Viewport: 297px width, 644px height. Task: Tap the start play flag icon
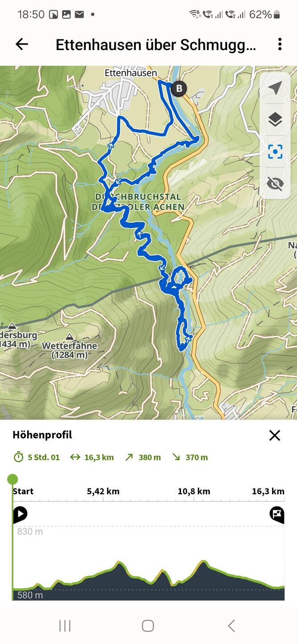click(20, 514)
